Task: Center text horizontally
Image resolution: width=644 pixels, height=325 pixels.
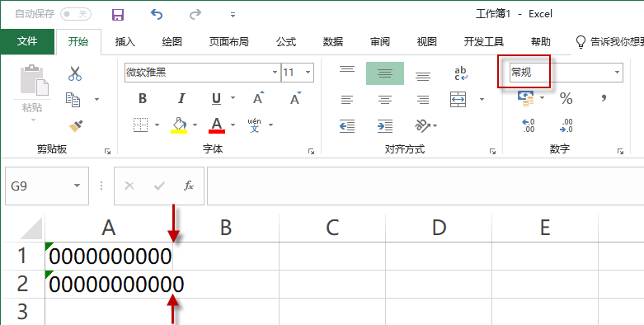Action: point(385,100)
